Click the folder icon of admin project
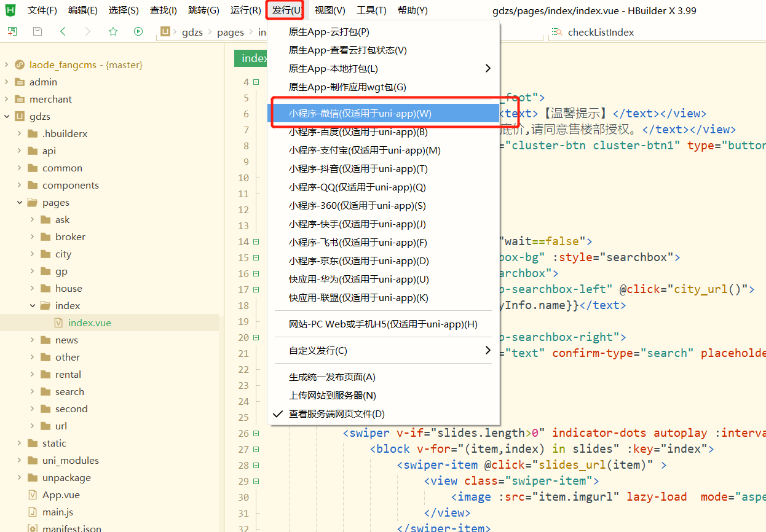This screenshot has width=766, height=532. pos(19,82)
